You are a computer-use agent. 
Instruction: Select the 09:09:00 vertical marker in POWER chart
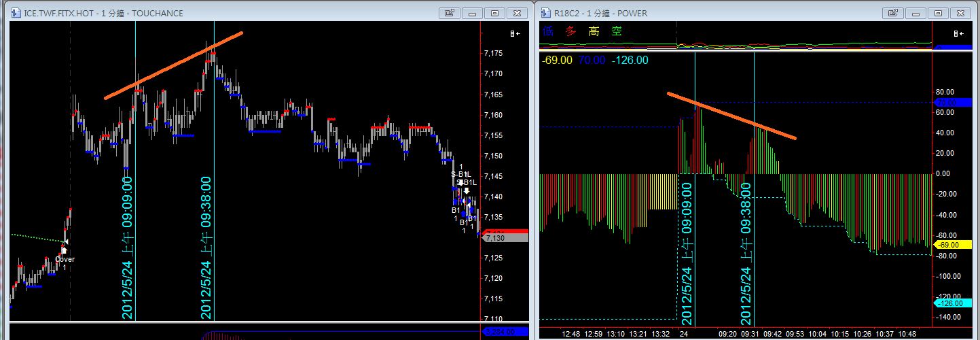[695, 190]
